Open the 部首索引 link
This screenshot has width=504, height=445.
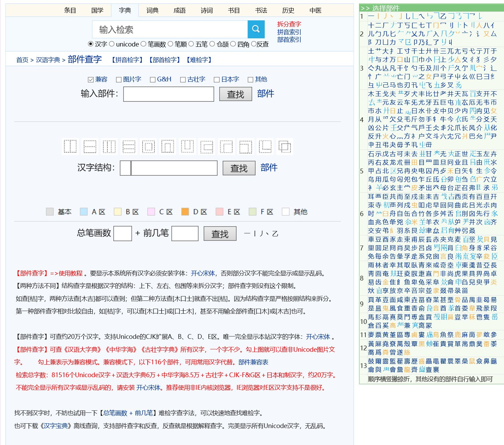point(289,40)
